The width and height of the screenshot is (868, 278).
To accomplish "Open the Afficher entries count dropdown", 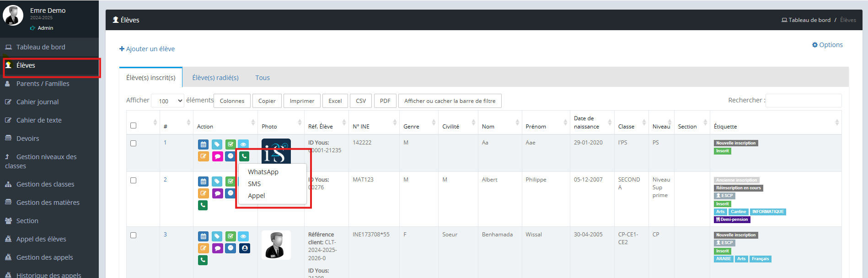I will coord(167,101).
